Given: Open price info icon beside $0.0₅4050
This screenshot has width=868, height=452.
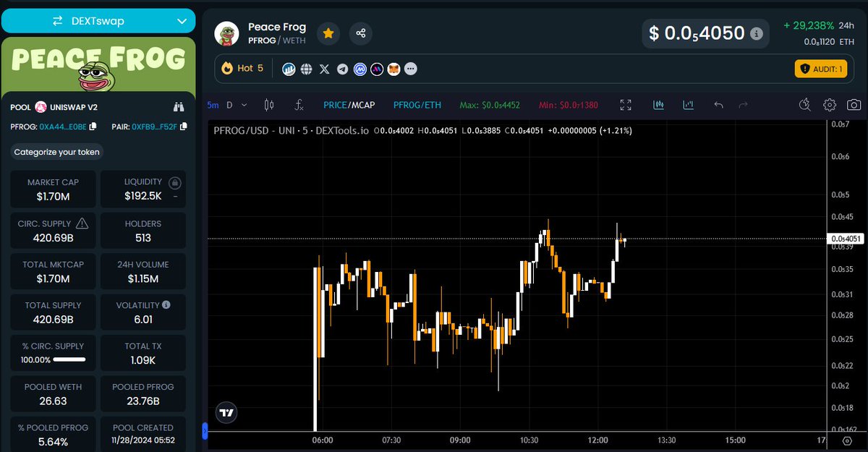Looking at the screenshot, I should tap(756, 33).
